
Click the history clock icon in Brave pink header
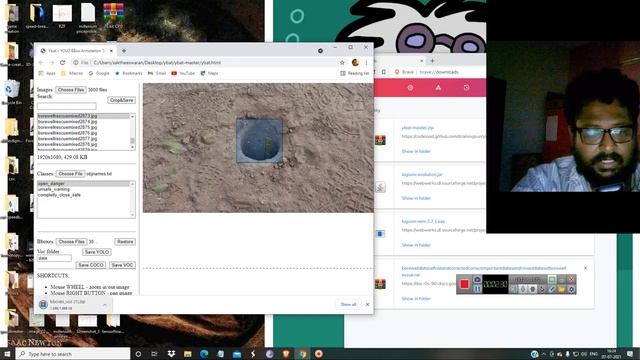(x=467, y=88)
